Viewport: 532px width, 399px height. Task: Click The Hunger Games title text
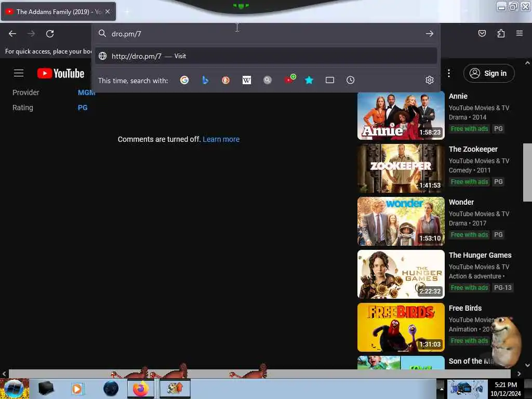tap(480, 255)
